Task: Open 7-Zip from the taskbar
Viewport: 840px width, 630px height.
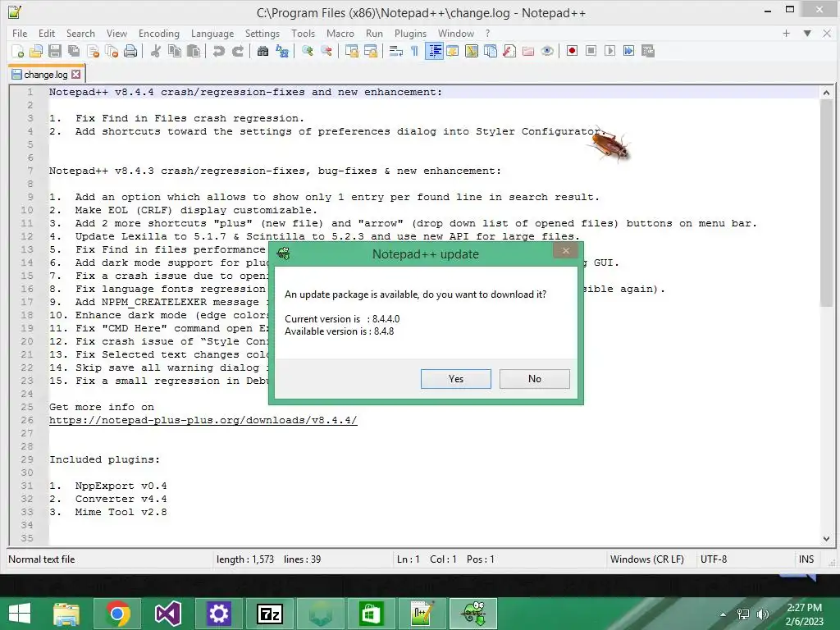Action: click(270, 614)
